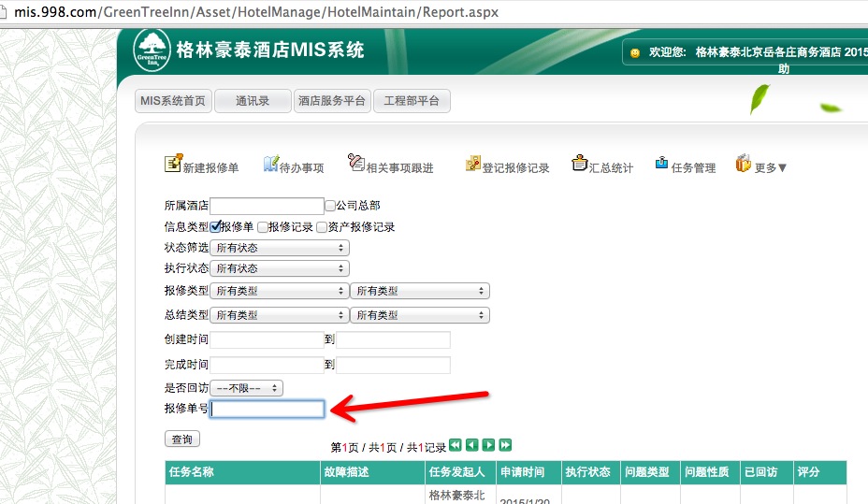Click the 评分 column header

(x=820, y=472)
